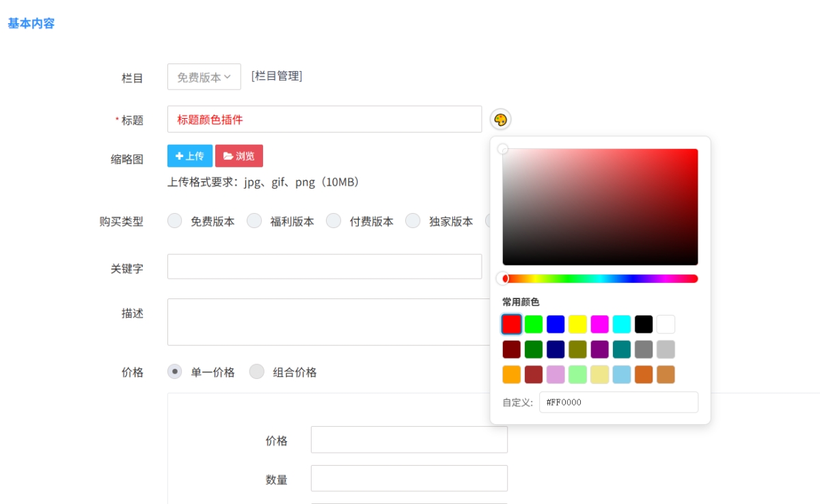The height and width of the screenshot is (504, 820).
Task: Choose the sky blue color swatch
Action: point(622,374)
